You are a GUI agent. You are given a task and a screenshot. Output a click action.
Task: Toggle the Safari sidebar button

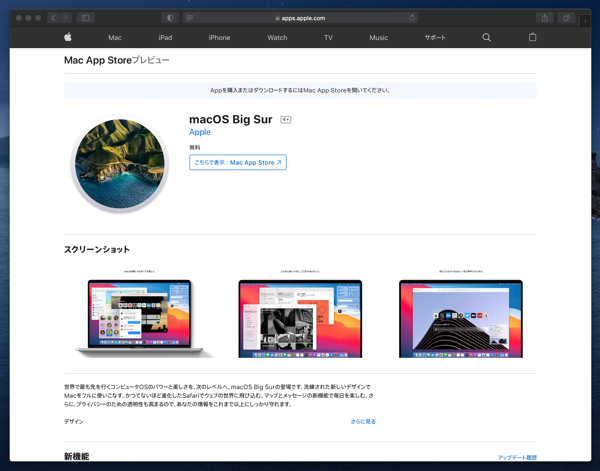(x=86, y=18)
